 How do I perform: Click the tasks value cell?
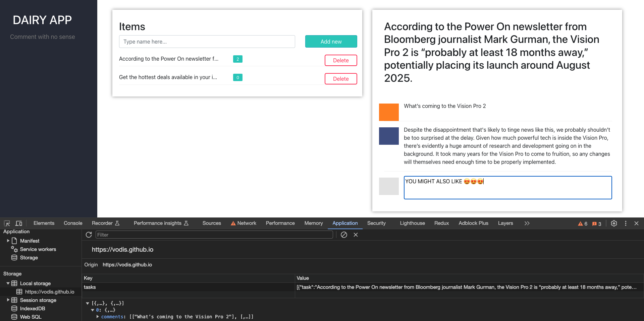click(469, 287)
